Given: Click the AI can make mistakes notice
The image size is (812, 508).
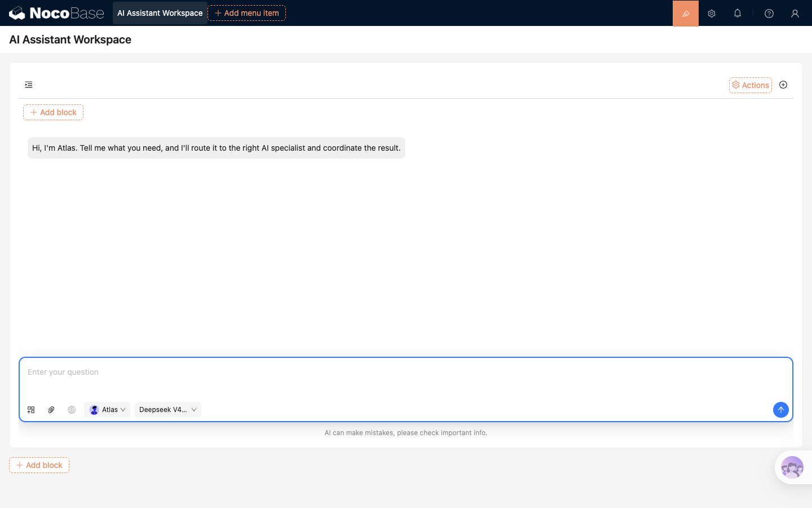Looking at the screenshot, I should tap(406, 433).
